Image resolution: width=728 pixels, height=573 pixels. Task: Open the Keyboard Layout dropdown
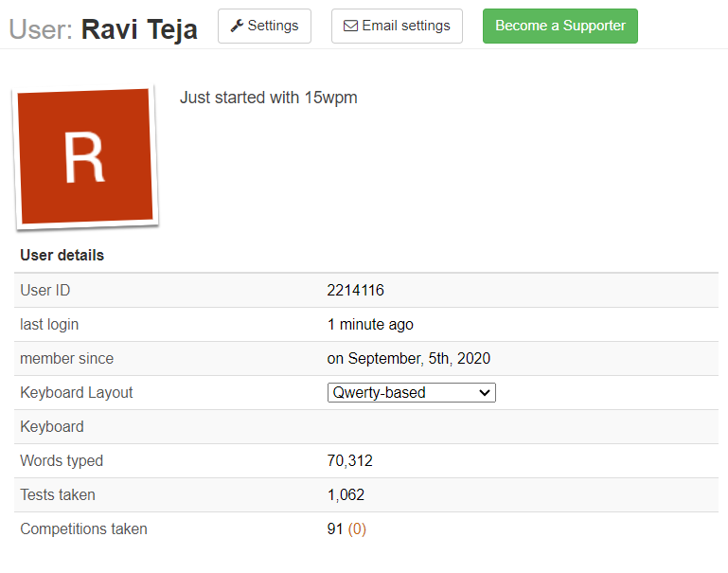[412, 392]
